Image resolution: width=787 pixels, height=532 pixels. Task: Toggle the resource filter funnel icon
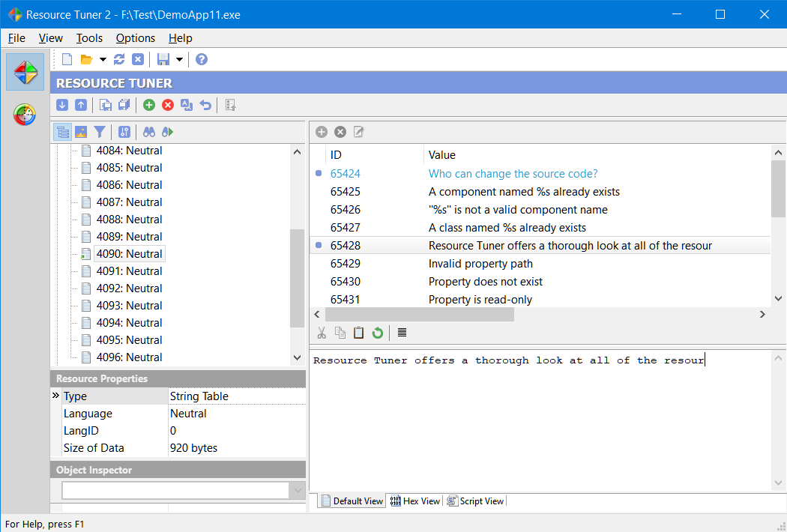[100, 132]
